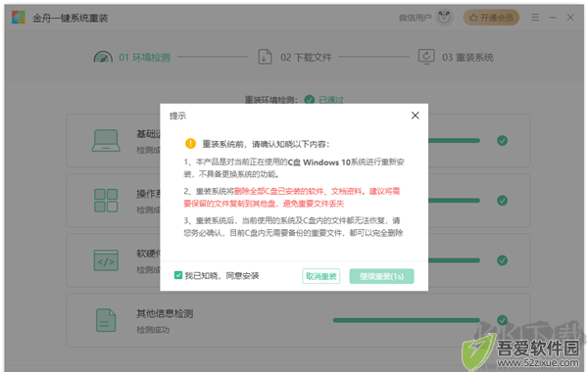
Task: Click the 开通会员 membership button
Action: [x=491, y=18]
